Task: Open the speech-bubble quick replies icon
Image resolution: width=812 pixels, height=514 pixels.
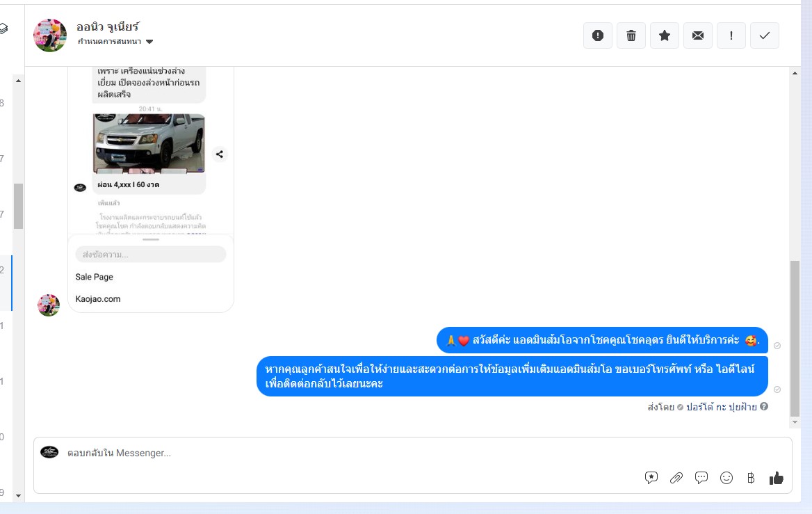Action: click(x=701, y=478)
